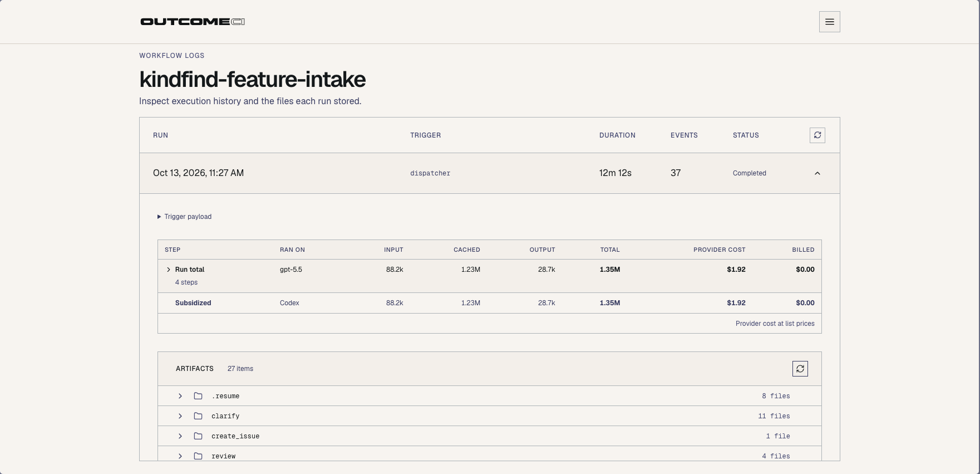The width and height of the screenshot is (980, 474).
Task: Click the 4 steps label
Action: [186, 282]
